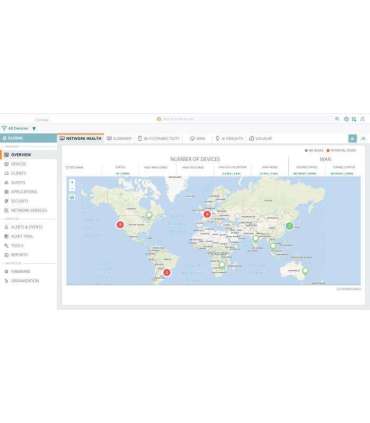Click the No Issues legend item
The width and height of the screenshot is (370, 423).
point(314,150)
